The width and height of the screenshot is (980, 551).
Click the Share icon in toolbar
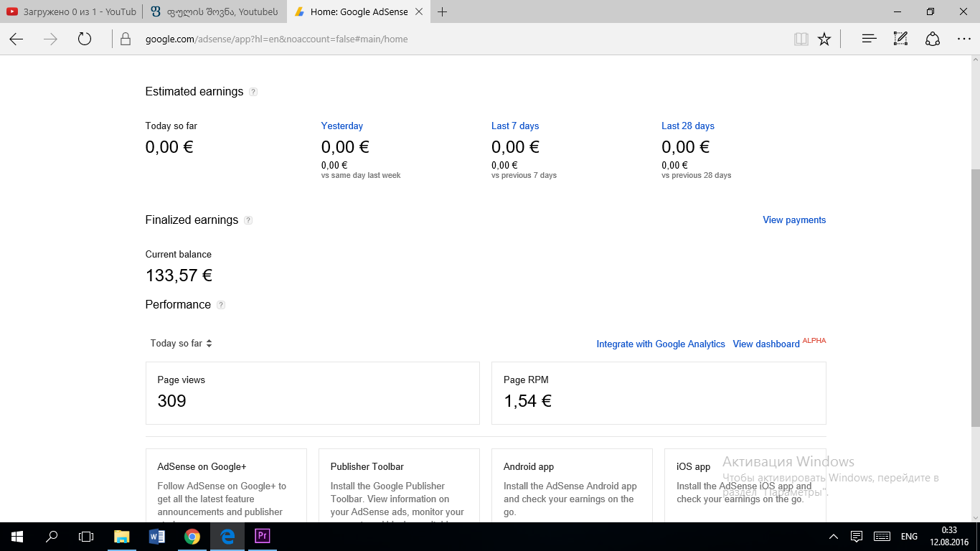(932, 39)
